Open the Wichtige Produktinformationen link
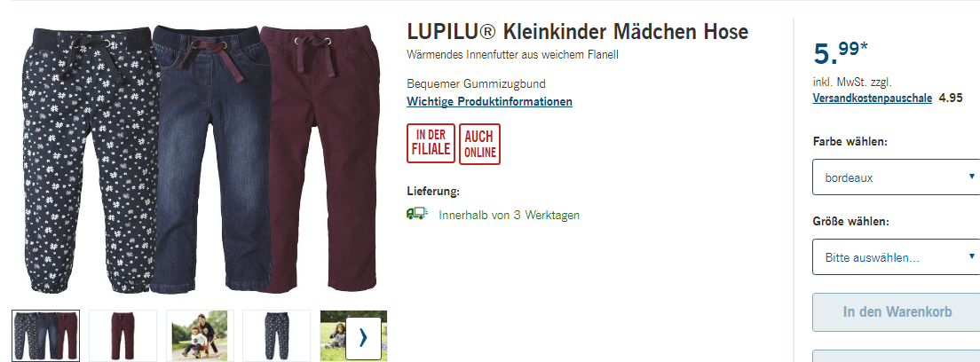 tap(489, 101)
